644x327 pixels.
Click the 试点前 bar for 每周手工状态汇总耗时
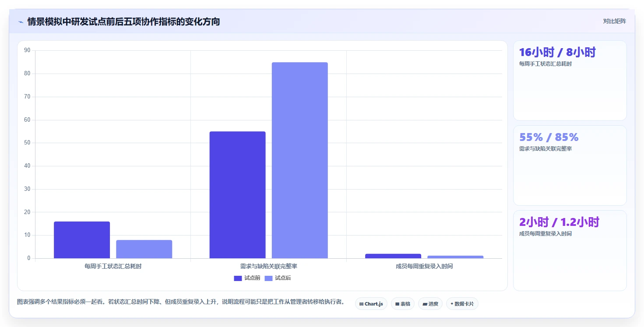82,240
